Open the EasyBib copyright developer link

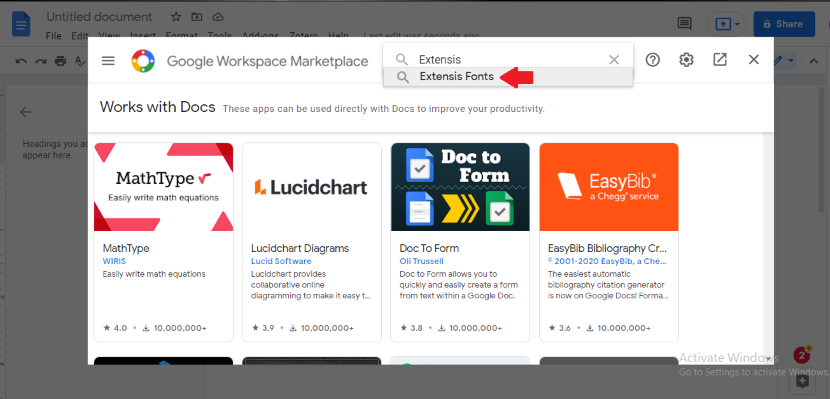click(607, 261)
